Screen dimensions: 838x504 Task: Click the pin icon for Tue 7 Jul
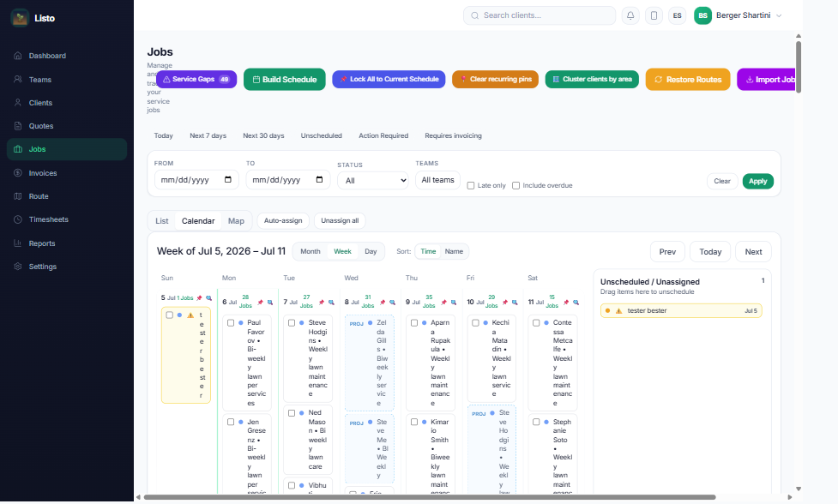coord(321,303)
